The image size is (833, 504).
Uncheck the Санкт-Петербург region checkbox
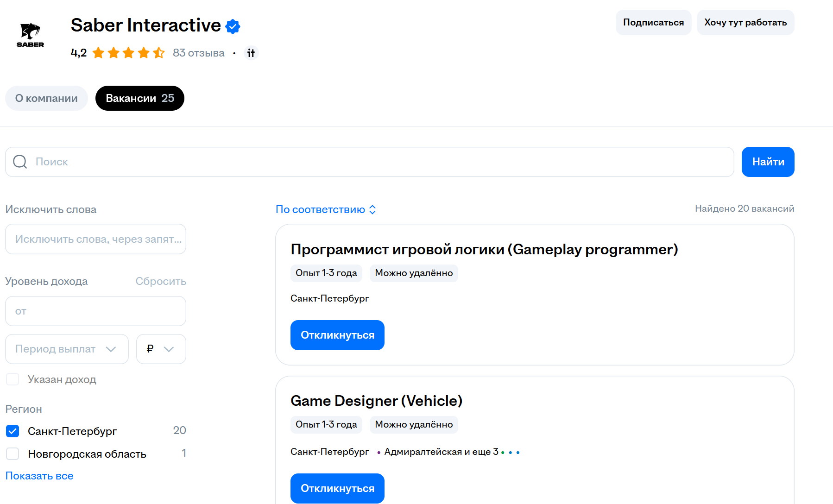tap(13, 431)
